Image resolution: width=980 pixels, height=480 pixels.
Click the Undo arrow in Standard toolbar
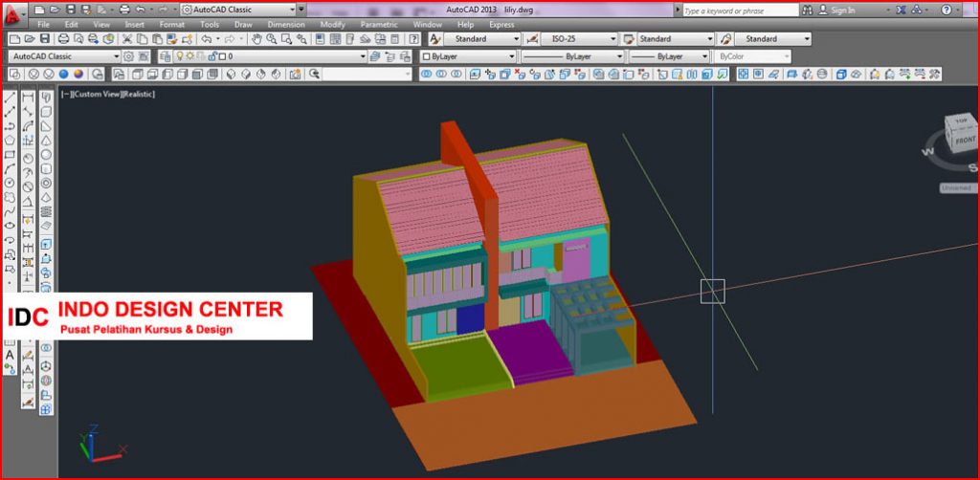(x=206, y=39)
